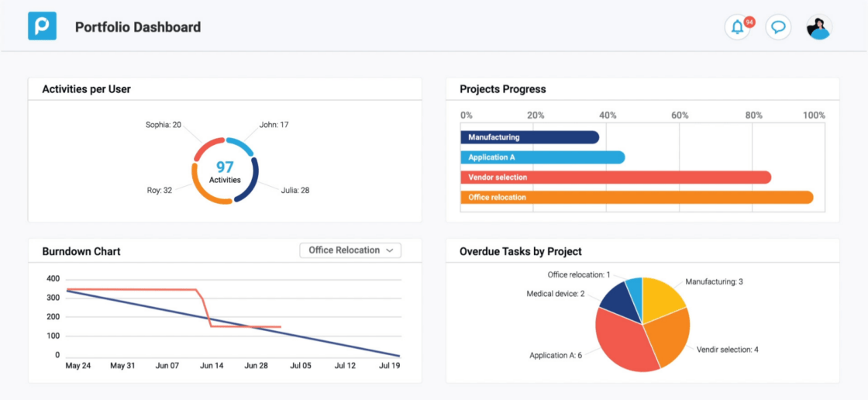Screen dimensions: 868x400
Task: Click the Application A progress bar
Action: click(x=542, y=157)
